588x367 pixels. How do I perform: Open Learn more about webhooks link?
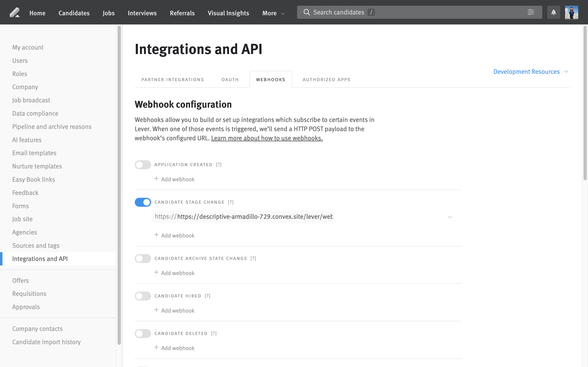(x=267, y=138)
